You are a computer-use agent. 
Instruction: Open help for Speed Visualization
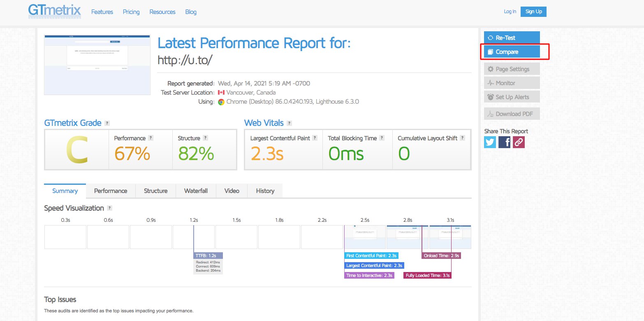(109, 208)
